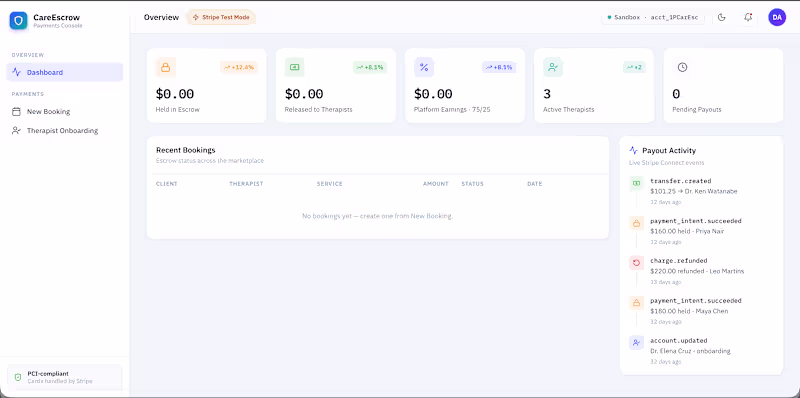This screenshot has width=800, height=398.
Task: Open the transfer.created event
Action: (681, 181)
